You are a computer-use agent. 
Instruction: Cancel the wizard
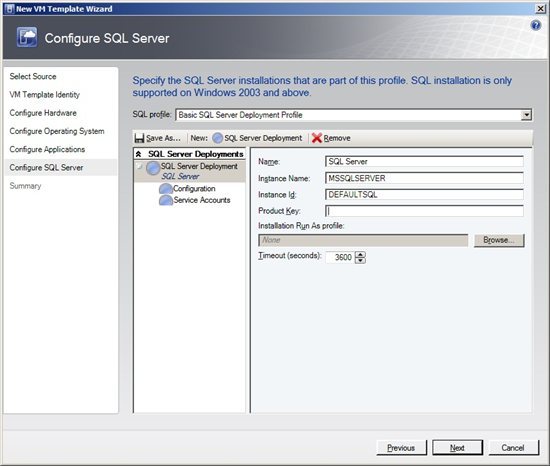(513, 448)
